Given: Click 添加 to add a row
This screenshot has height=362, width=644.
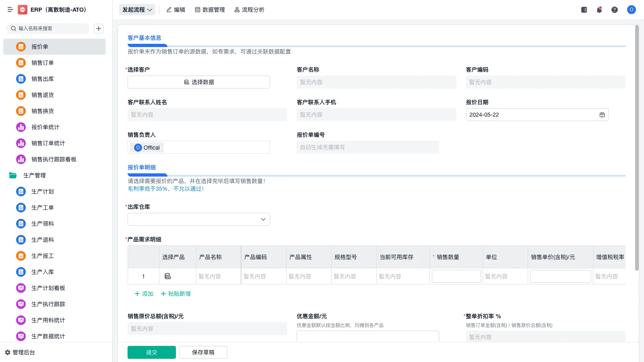Looking at the screenshot, I should 144,294.
